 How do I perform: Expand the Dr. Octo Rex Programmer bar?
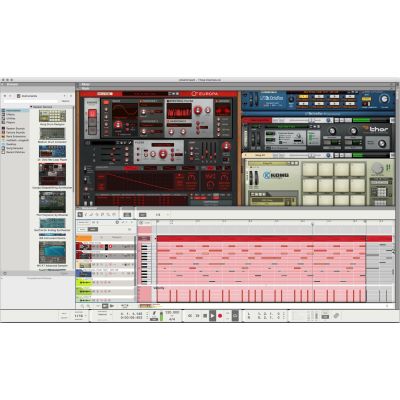tap(317, 114)
